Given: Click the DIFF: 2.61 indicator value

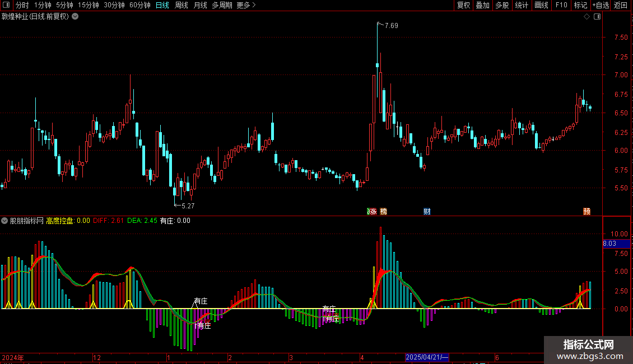Looking at the screenshot, I should (108, 221).
